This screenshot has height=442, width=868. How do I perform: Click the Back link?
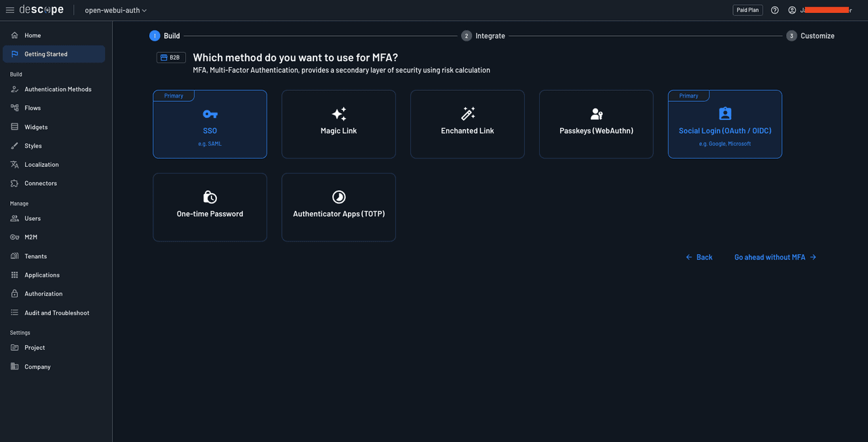[699, 257]
